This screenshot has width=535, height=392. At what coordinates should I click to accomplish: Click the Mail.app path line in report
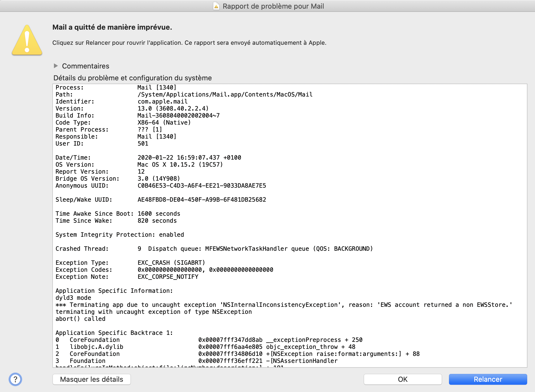225,94
